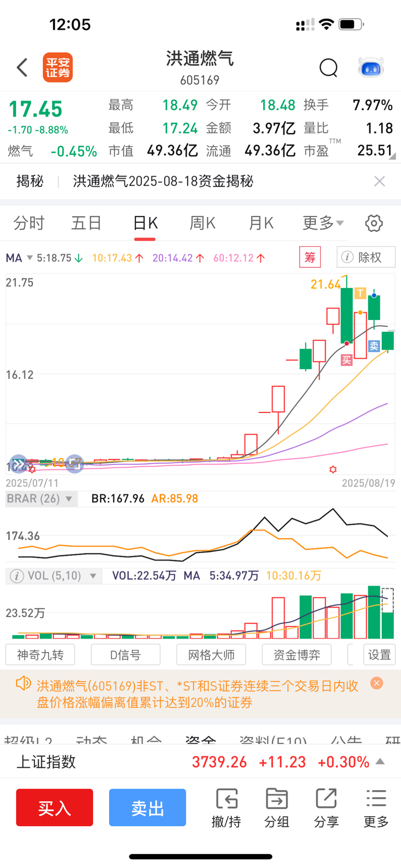Tap the speaker announcement icon
Viewport: 401px width, 868px height.
(23, 683)
